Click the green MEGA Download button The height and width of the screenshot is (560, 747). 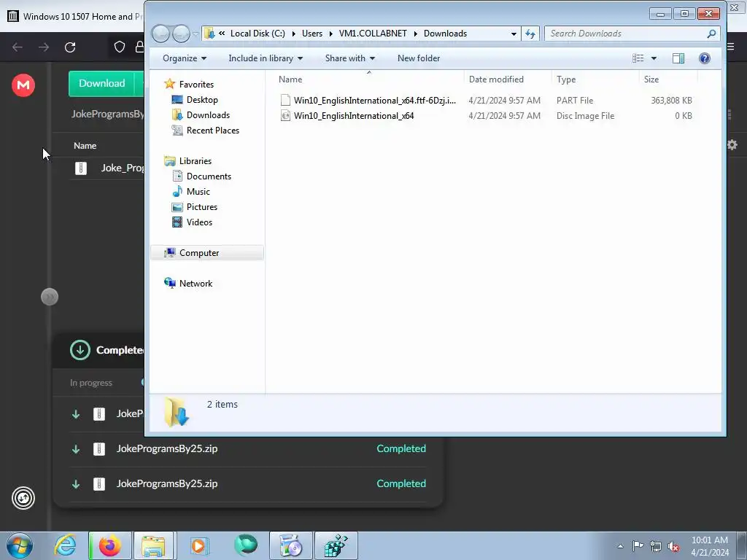point(101,83)
